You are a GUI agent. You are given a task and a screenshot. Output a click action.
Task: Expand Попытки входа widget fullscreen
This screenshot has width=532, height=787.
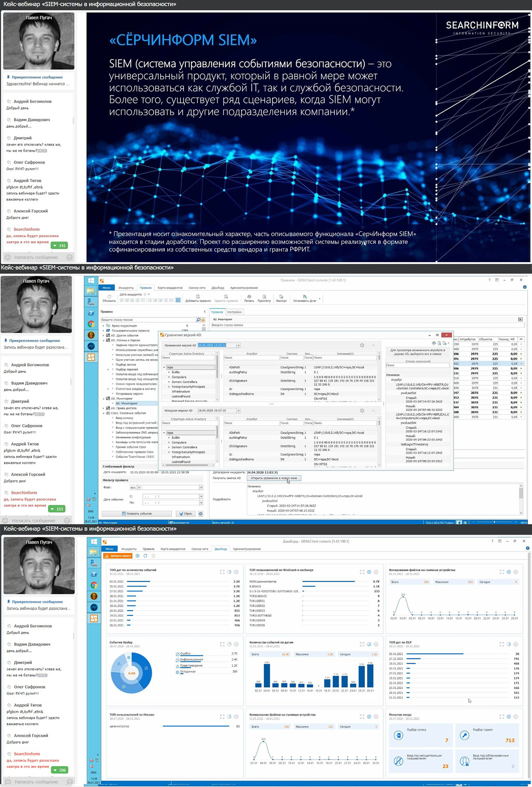[x=501, y=717]
